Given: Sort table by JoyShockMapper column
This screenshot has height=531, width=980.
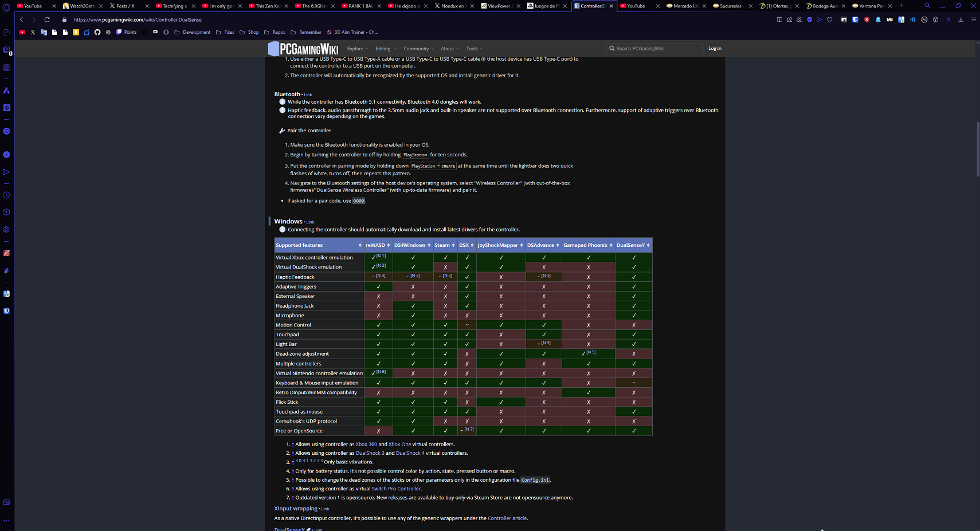Looking at the screenshot, I should coord(500,245).
